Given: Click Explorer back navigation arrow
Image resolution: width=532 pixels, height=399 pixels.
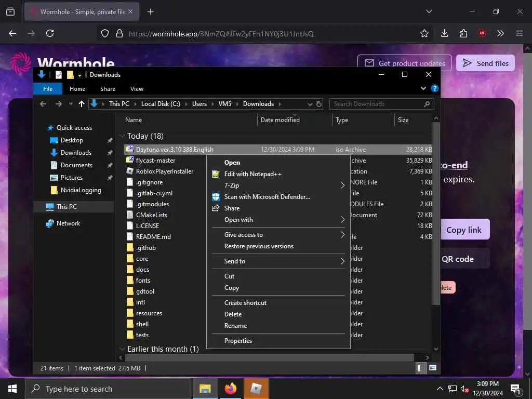Looking at the screenshot, I should [43, 104].
